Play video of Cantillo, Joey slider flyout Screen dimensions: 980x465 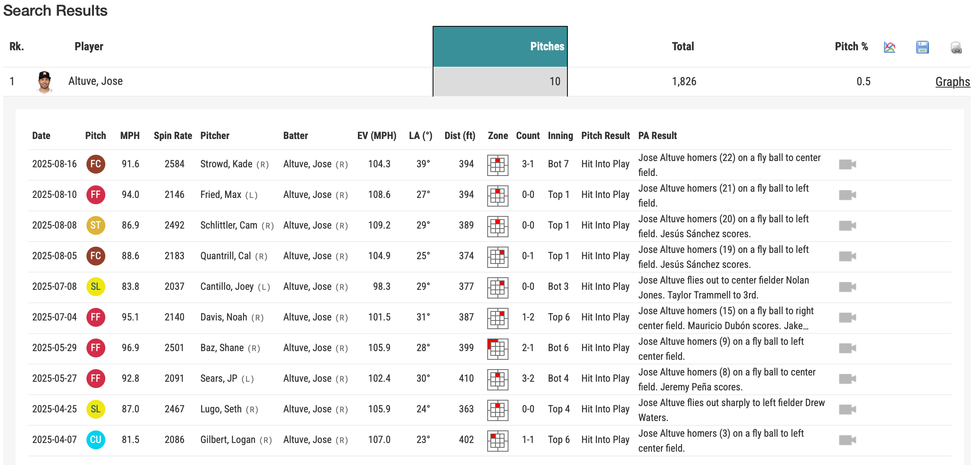(847, 287)
